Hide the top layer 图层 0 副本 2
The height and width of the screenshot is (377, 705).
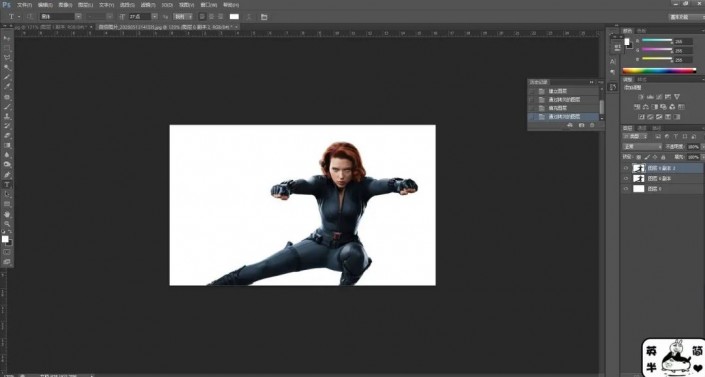(x=625, y=168)
